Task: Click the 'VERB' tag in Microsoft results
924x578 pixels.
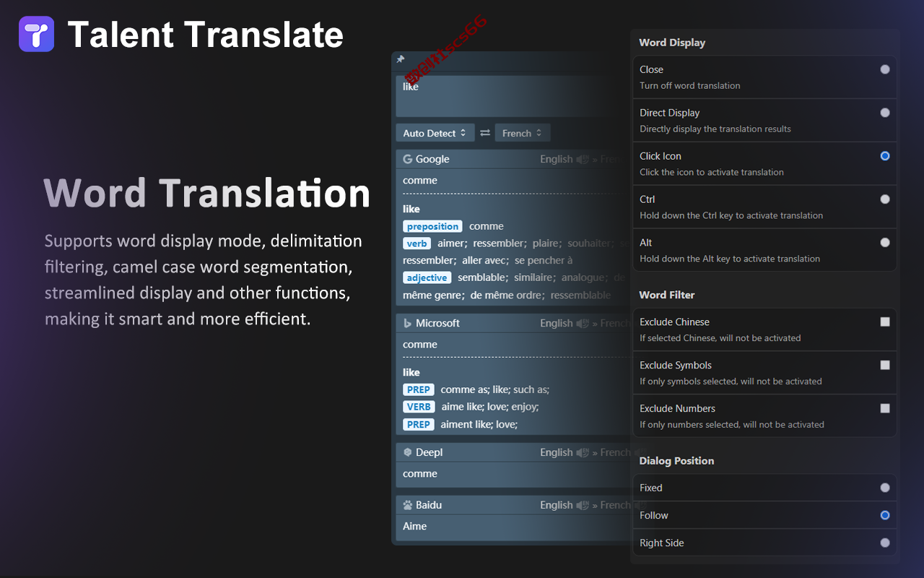Action: pyautogui.click(x=419, y=407)
